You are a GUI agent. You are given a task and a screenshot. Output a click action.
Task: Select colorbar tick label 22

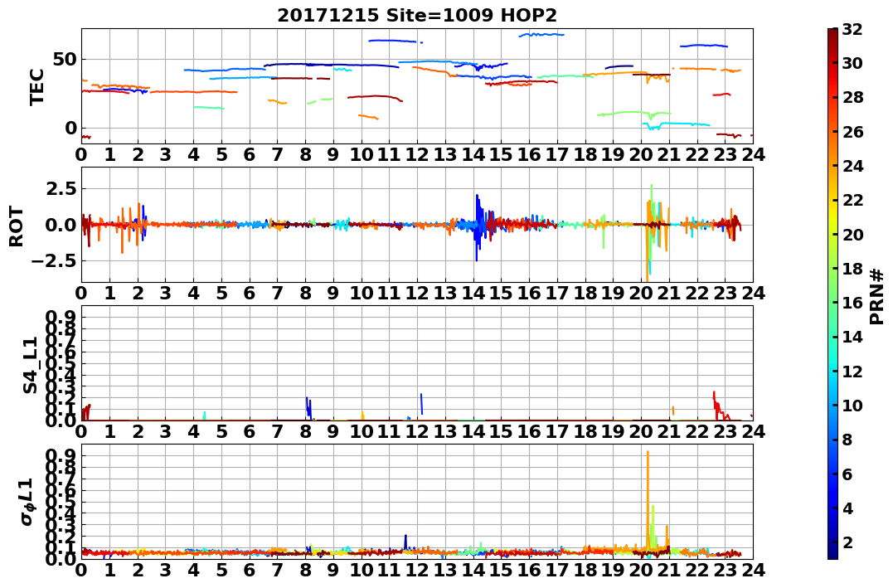pos(852,200)
